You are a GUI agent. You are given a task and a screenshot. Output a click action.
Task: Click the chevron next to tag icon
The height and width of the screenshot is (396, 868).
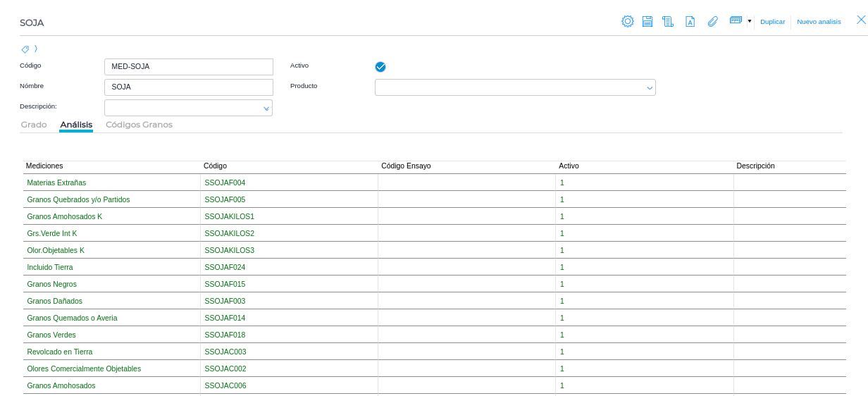pos(36,49)
